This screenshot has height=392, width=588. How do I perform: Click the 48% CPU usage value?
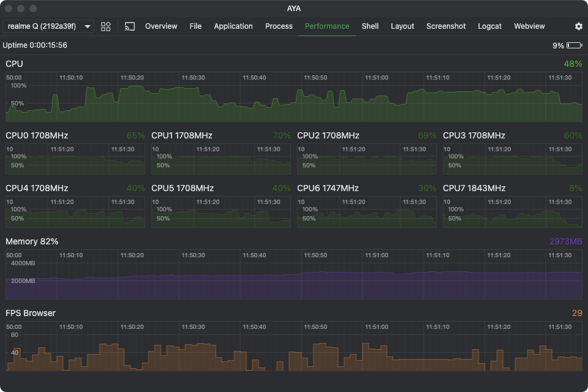click(573, 64)
